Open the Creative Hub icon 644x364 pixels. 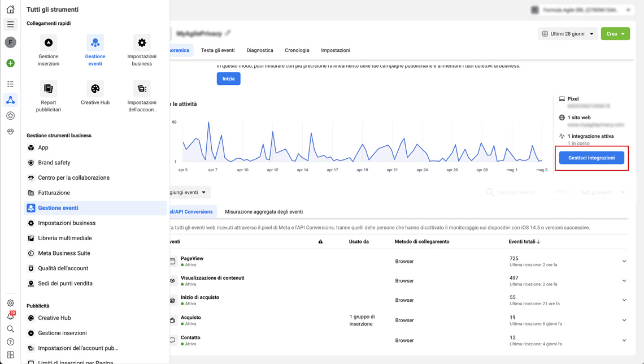95,89
